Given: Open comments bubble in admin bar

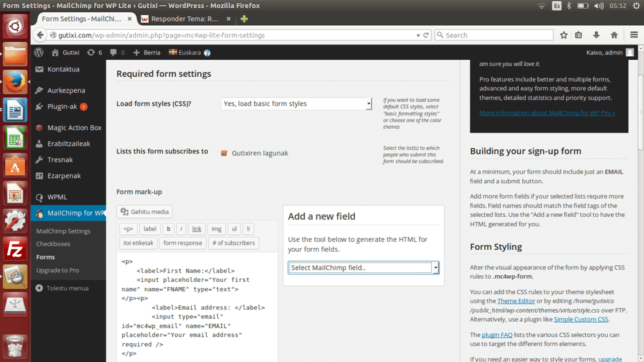Looking at the screenshot, I should [x=117, y=52].
